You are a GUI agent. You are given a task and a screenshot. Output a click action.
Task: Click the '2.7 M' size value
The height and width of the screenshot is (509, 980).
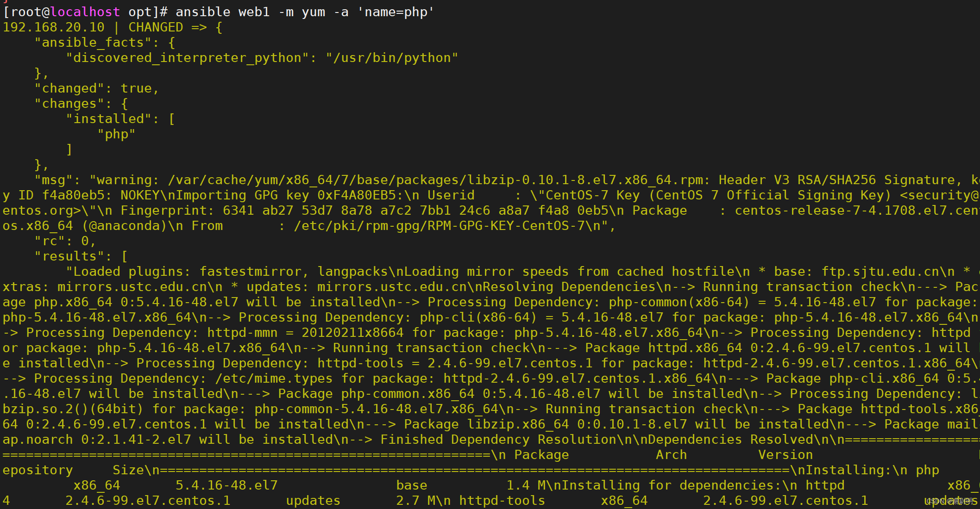[x=415, y=501]
